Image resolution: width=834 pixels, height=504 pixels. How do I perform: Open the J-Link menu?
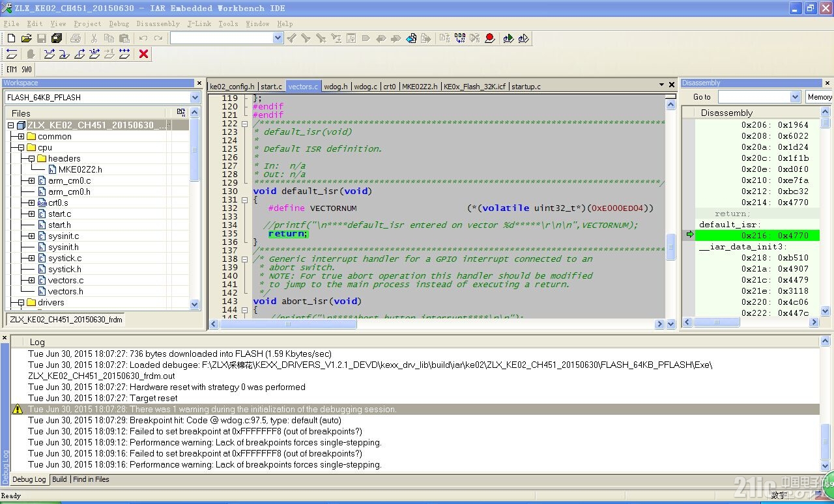[199, 23]
